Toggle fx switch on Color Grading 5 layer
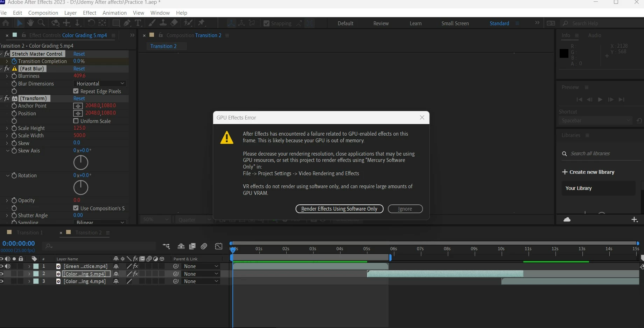644x328 pixels. (135, 274)
